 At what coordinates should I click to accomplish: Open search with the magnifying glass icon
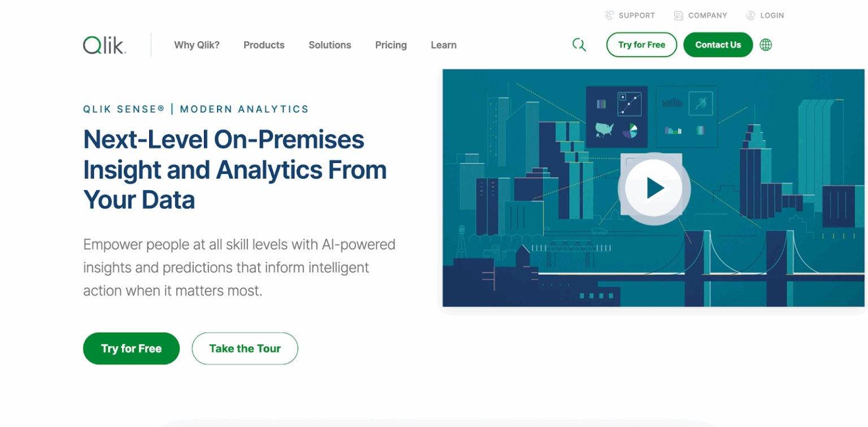pyautogui.click(x=579, y=45)
